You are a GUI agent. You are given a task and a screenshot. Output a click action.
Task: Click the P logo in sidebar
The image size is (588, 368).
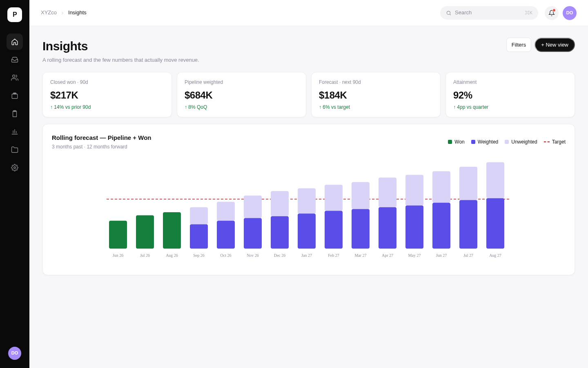click(15, 15)
